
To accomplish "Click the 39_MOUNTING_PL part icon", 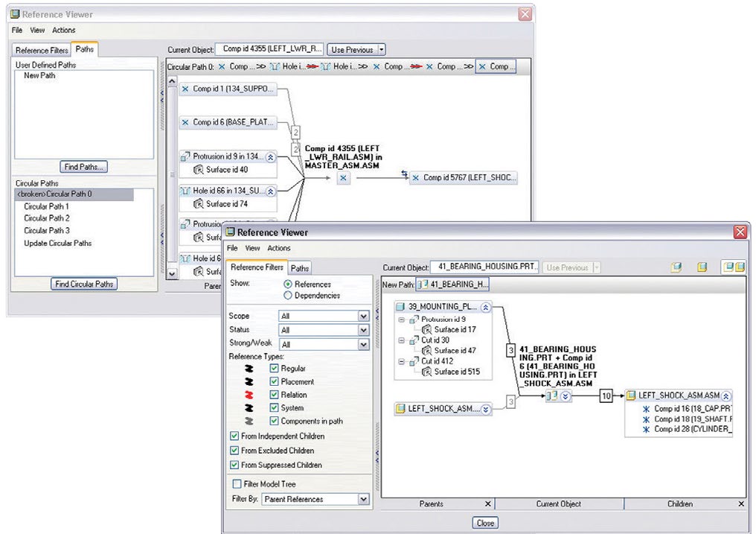I will coord(400,307).
